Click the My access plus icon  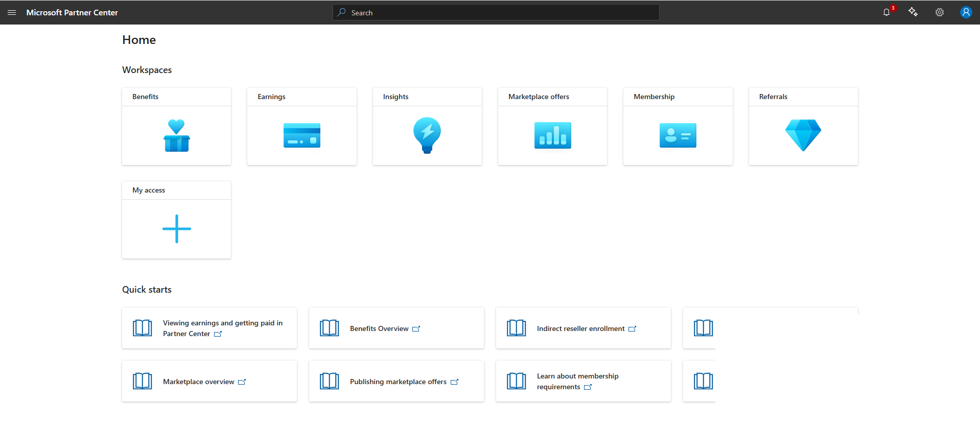click(177, 229)
